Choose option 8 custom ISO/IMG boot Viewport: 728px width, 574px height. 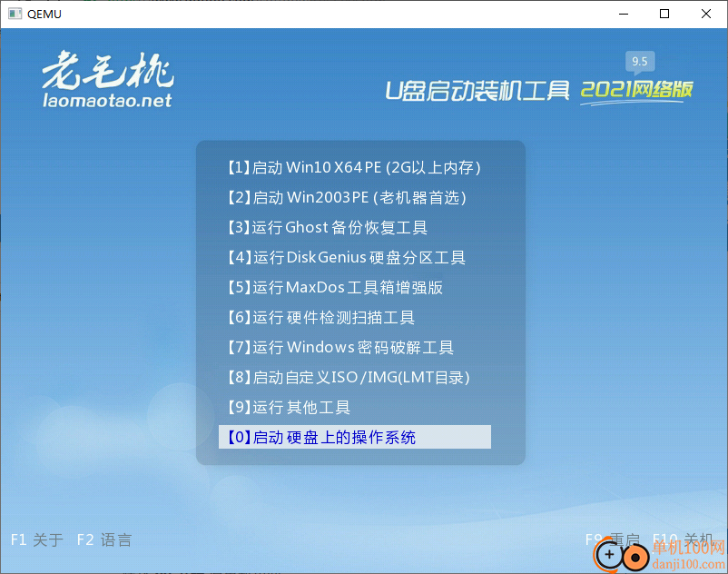(x=349, y=378)
